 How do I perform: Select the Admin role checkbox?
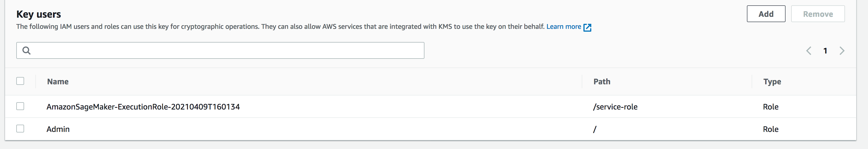(x=20, y=129)
